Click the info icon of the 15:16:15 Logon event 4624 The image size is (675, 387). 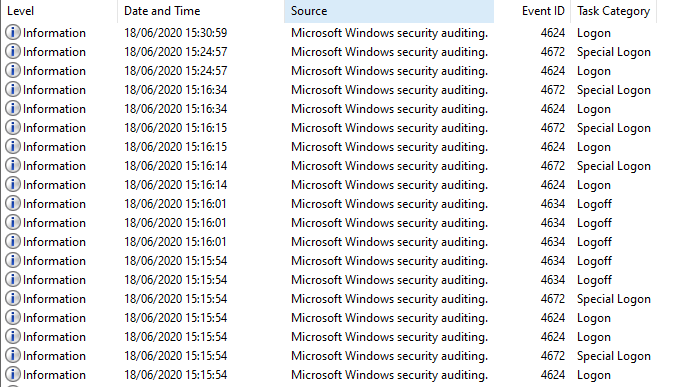tap(13, 147)
